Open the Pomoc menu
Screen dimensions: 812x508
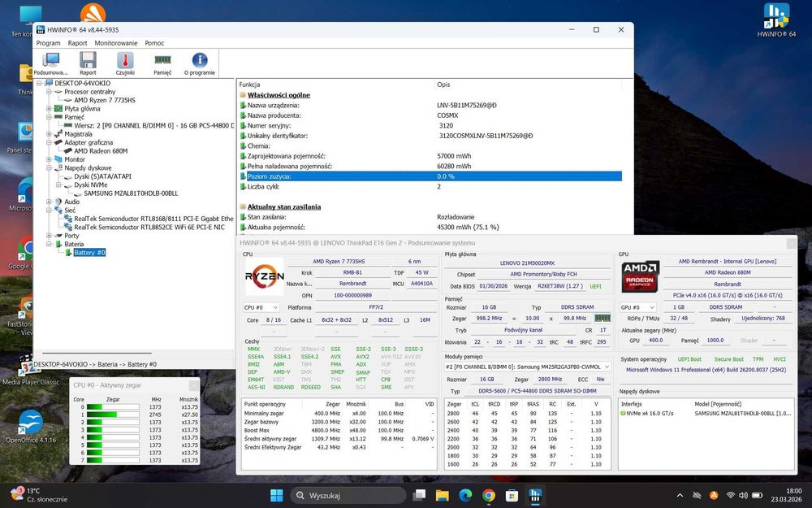154,43
